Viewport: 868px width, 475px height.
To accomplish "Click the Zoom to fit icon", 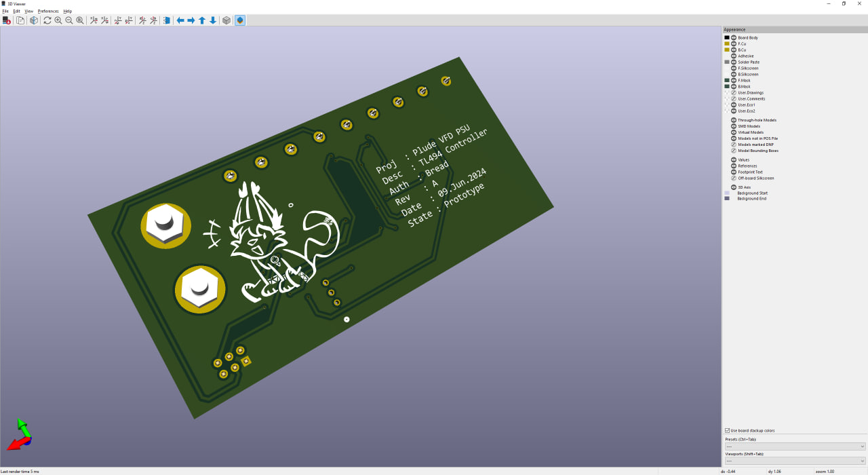I will (x=79, y=20).
